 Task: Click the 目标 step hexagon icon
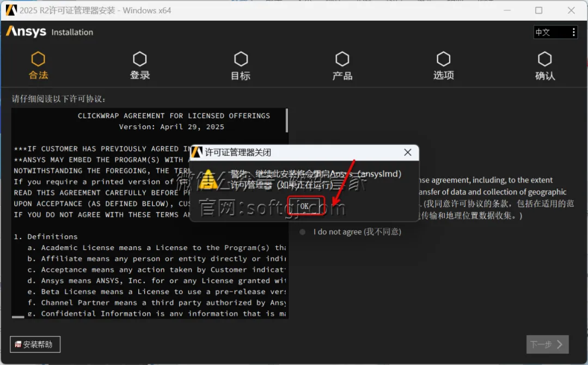pos(241,59)
